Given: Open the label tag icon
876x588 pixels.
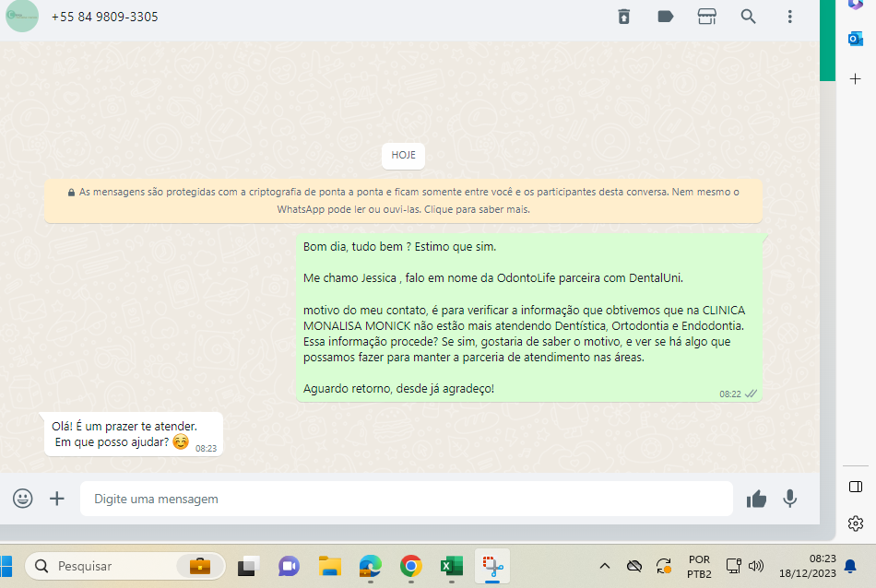Looking at the screenshot, I should pyautogui.click(x=665, y=17).
